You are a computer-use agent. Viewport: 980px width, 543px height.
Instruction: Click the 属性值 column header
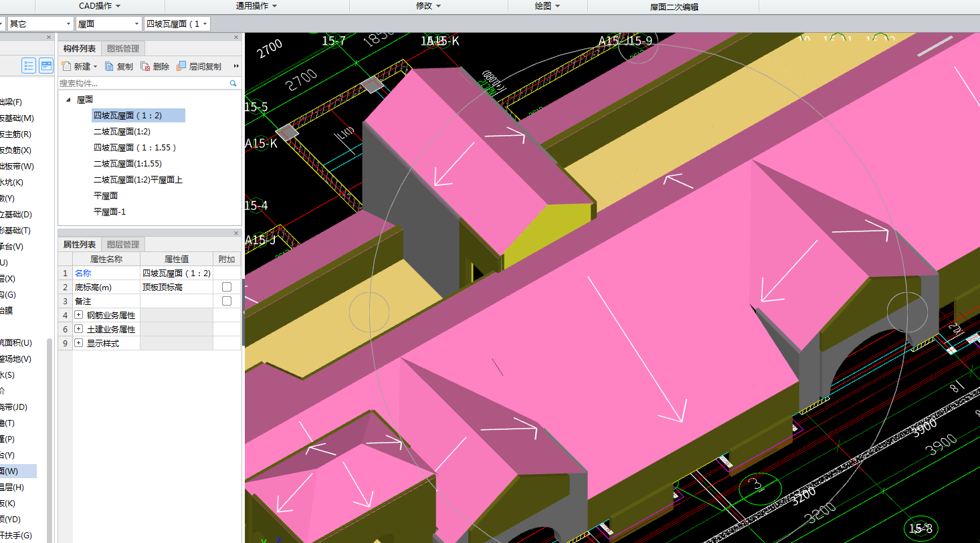pyautogui.click(x=177, y=259)
